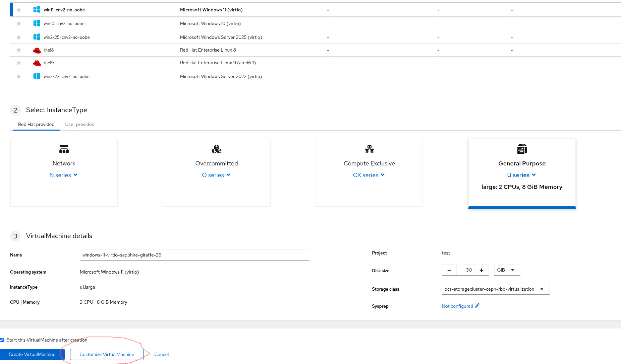Select the General Purpose instance type card title
Image resolution: width=621 pixels, height=364 pixels.
click(x=522, y=163)
